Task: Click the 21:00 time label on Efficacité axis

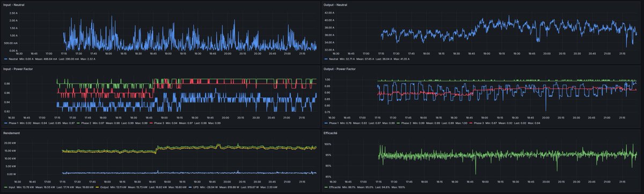Action: click(607, 182)
